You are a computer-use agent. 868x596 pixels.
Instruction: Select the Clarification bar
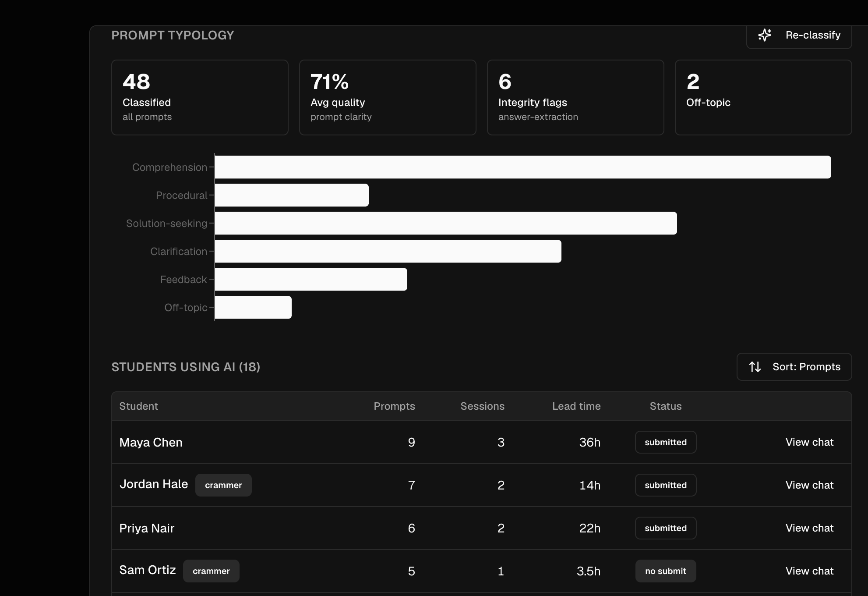pyautogui.click(x=388, y=251)
